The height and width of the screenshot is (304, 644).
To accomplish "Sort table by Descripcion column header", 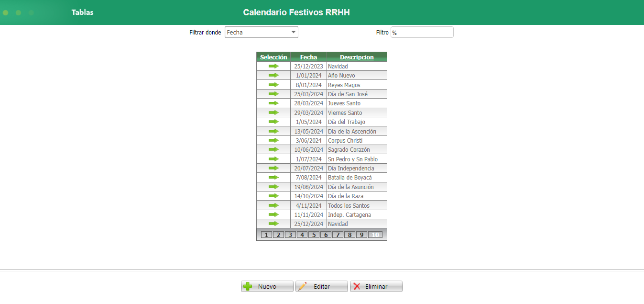I will tap(357, 57).
